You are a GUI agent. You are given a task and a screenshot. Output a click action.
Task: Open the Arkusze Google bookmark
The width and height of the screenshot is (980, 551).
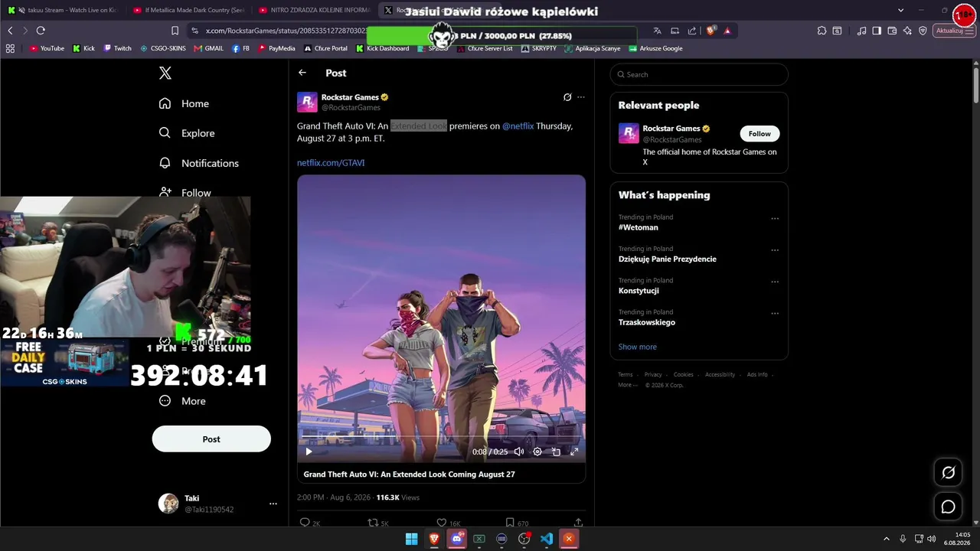pos(655,48)
